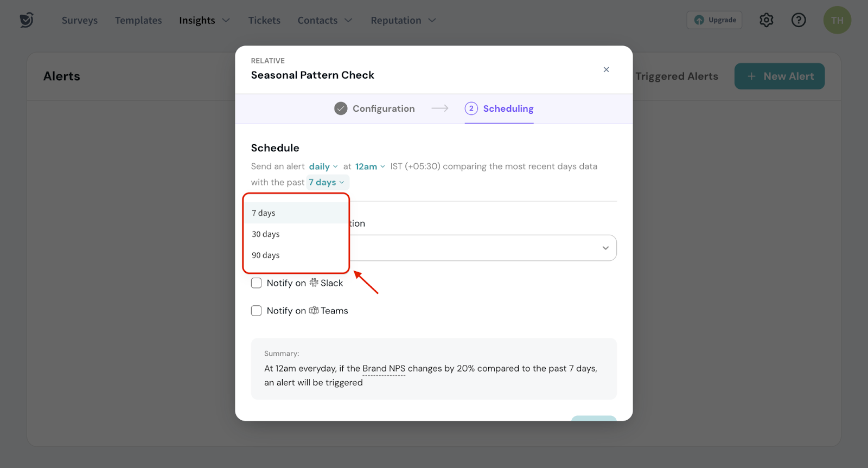Click the TH user avatar
This screenshot has height=468, width=868.
837,20
